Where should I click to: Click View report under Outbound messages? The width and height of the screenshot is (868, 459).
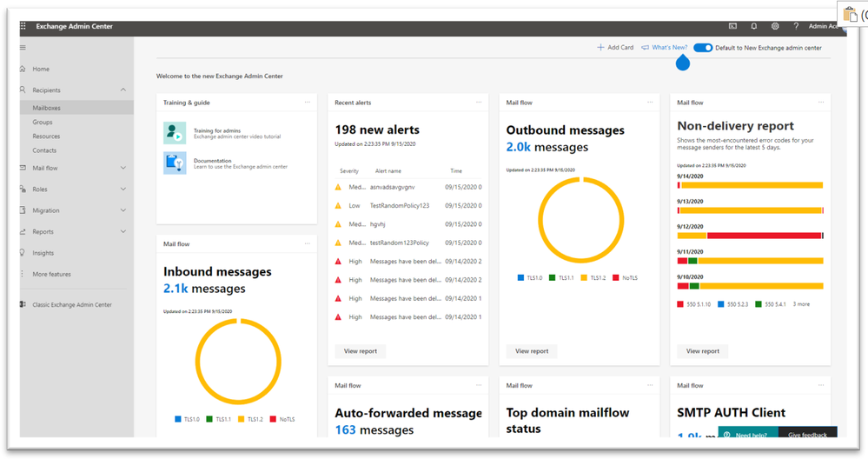532,351
